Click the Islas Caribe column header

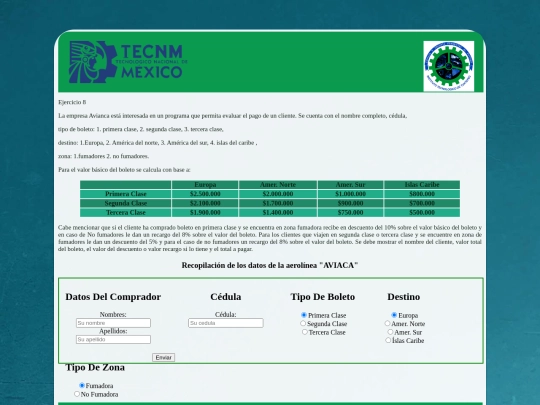[422, 185]
